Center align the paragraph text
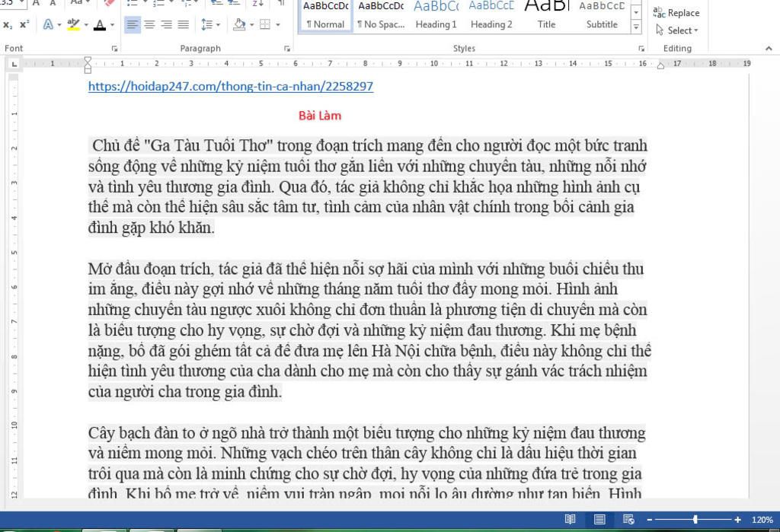The height and width of the screenshot is (532, 780). 149,24
